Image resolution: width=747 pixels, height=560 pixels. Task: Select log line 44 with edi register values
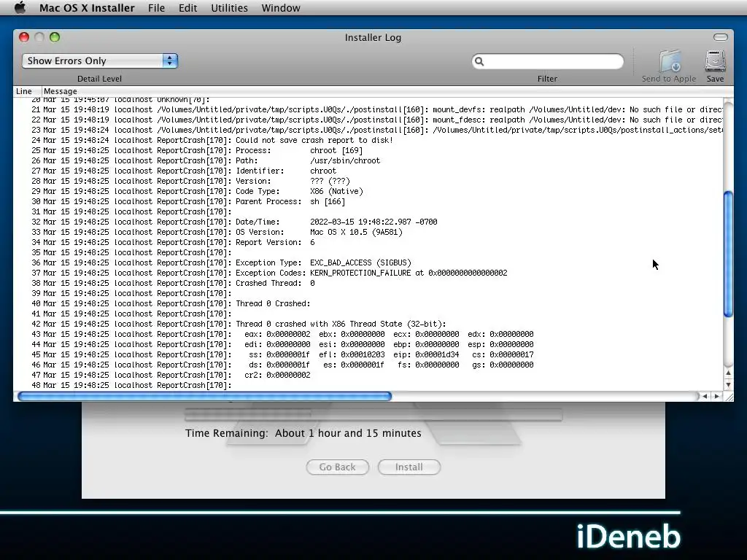click(368, 344)
